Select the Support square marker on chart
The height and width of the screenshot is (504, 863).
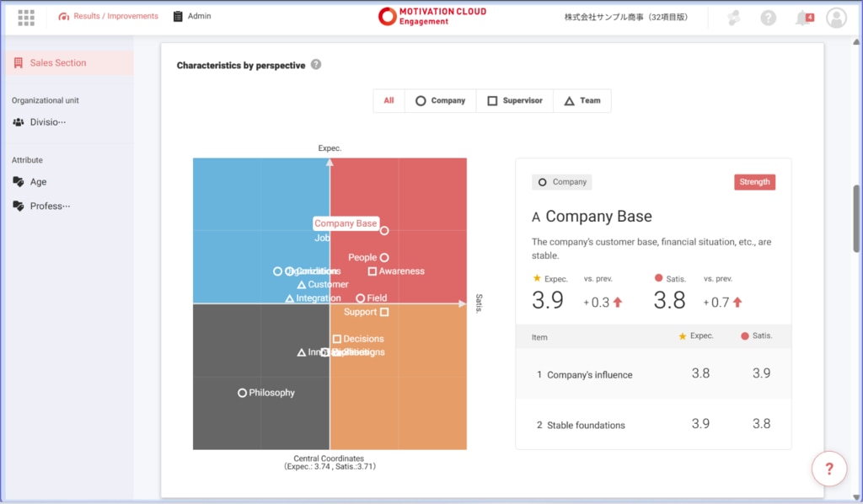pyautogui.click(x=384, y=312)
